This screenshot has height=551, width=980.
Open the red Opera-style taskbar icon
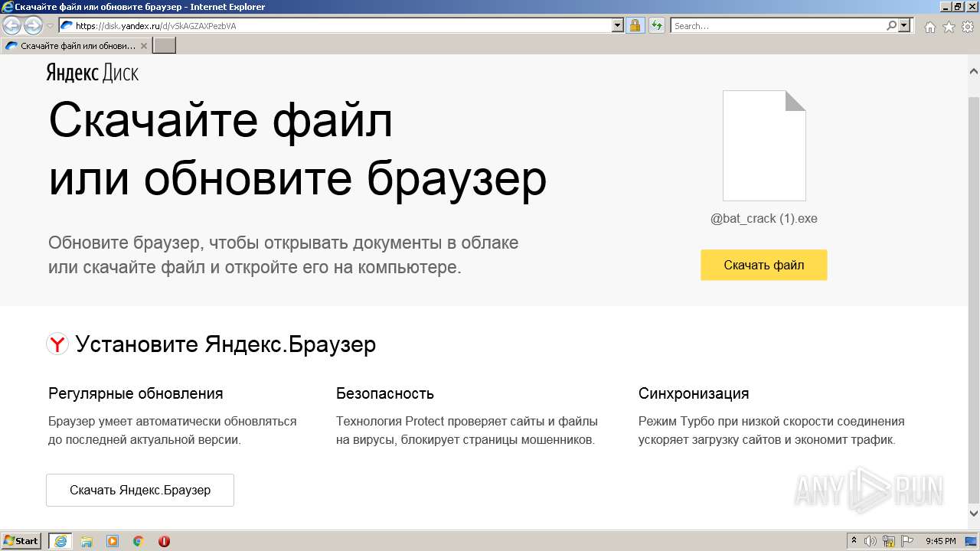[x=164, y=541]
